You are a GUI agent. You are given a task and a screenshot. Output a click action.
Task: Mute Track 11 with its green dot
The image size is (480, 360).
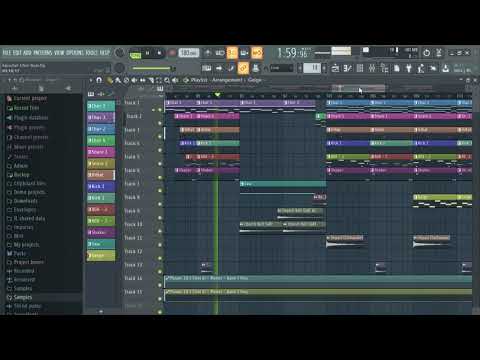click(160, 245)
